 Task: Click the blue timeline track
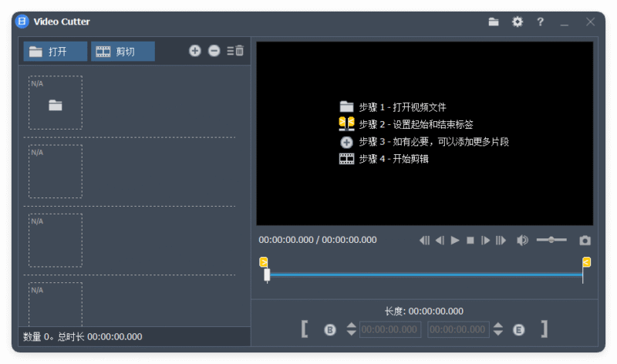426,275
